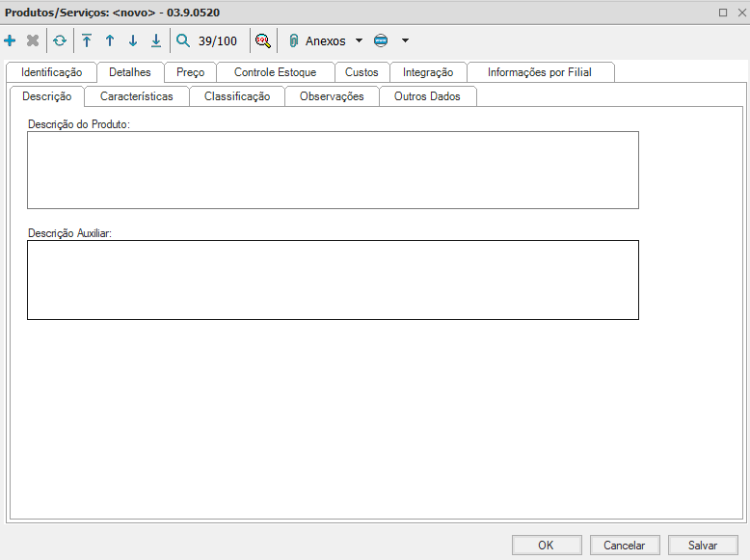The height and width of the screenshot is (560, 750).
Task: Go to the previous record arrow
Action: pos(110,40)
